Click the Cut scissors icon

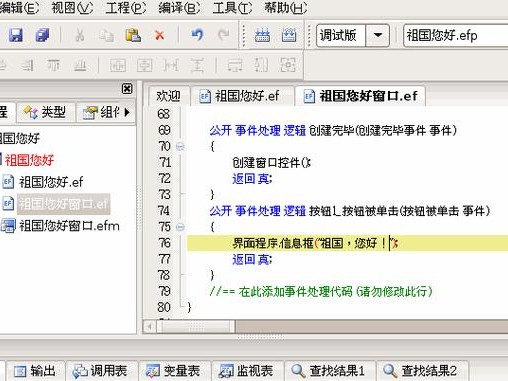(79, 35)
